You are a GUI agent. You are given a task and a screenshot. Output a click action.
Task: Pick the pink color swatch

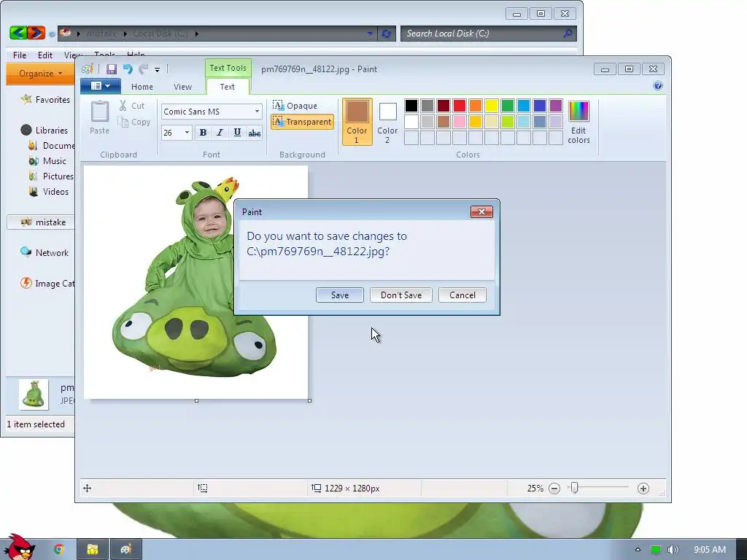pyautogui.click(x=460, y=122)
